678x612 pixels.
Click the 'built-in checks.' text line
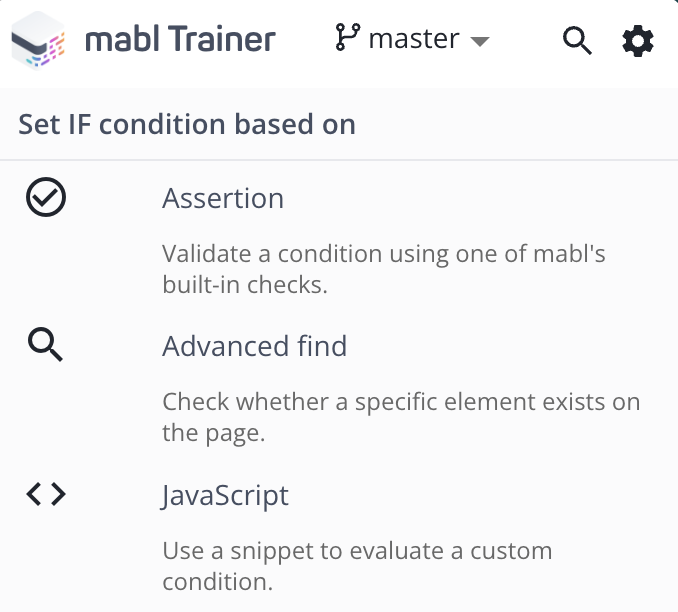(245, 285)
